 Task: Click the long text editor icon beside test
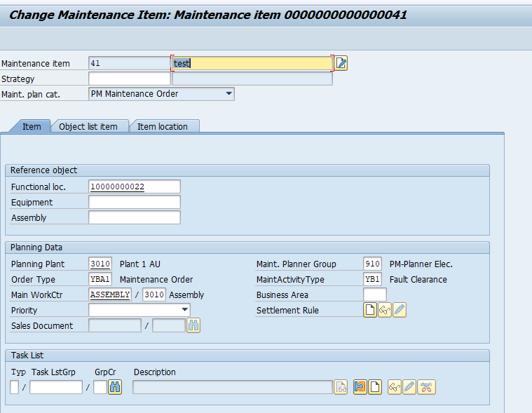click(341, 64)
